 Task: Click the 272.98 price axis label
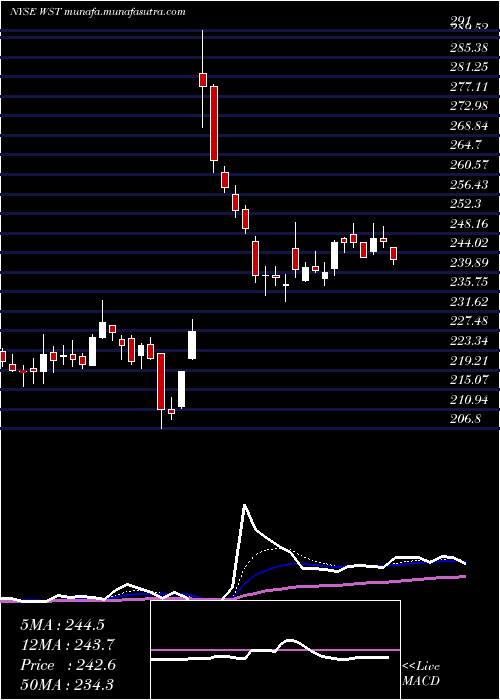(470, 106)
